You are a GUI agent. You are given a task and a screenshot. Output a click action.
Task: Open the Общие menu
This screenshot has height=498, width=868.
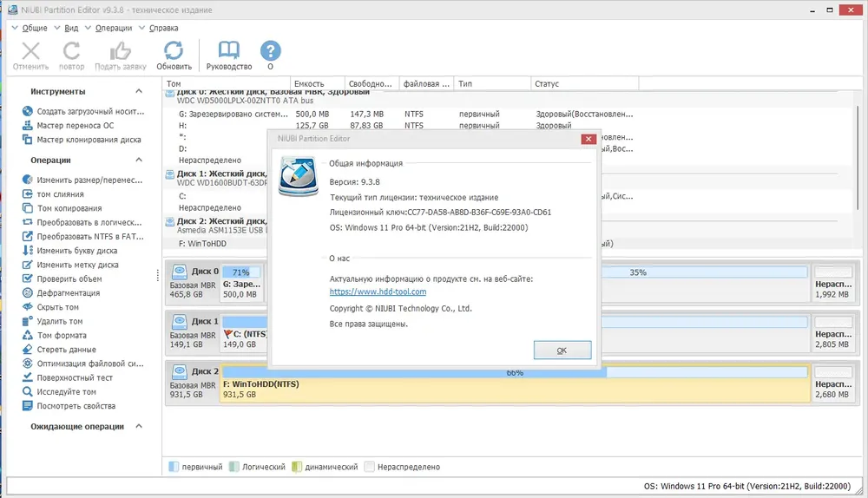tap(35, 28)
